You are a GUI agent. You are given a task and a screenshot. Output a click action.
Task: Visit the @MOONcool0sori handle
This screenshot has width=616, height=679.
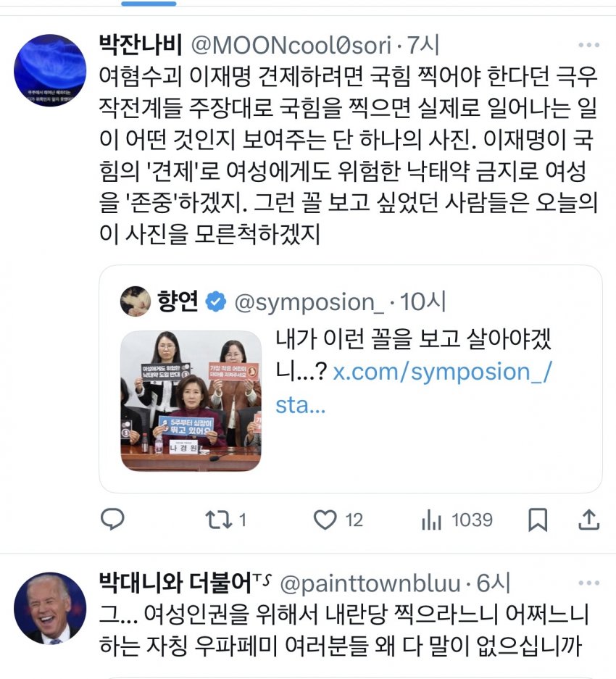coord(291,45)
